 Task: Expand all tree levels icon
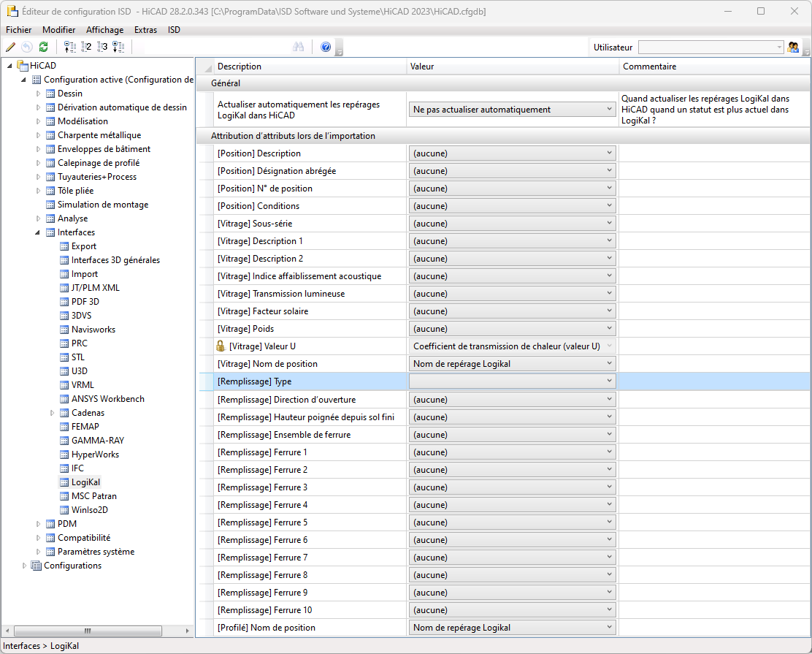[118, 47]
